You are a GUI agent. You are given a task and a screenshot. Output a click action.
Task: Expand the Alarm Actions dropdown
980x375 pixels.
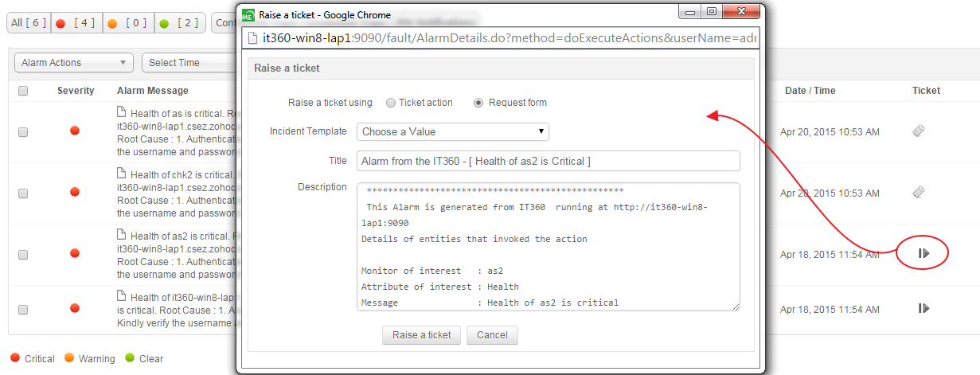pos(74,63)
